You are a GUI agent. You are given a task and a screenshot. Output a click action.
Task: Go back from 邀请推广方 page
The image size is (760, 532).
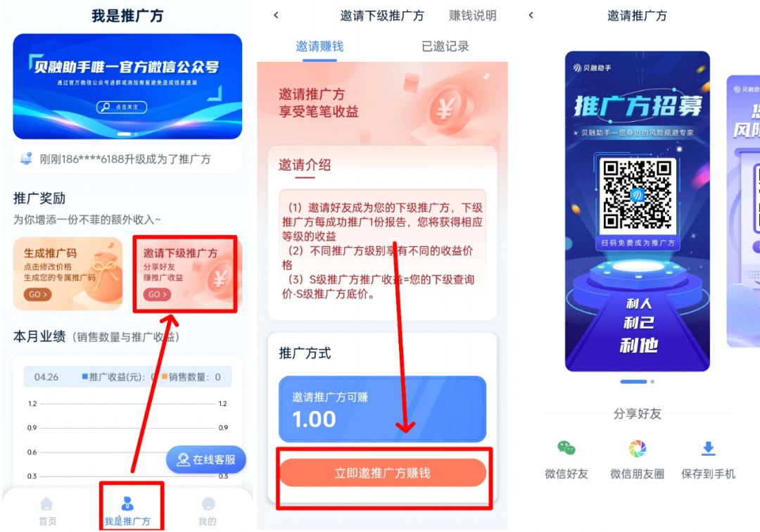(531, 15)
